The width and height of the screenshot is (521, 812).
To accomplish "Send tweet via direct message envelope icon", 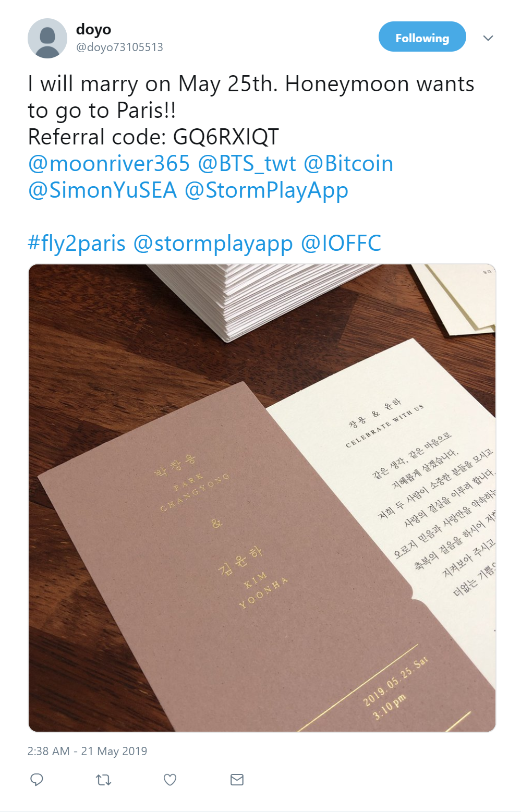I will 237,780.
